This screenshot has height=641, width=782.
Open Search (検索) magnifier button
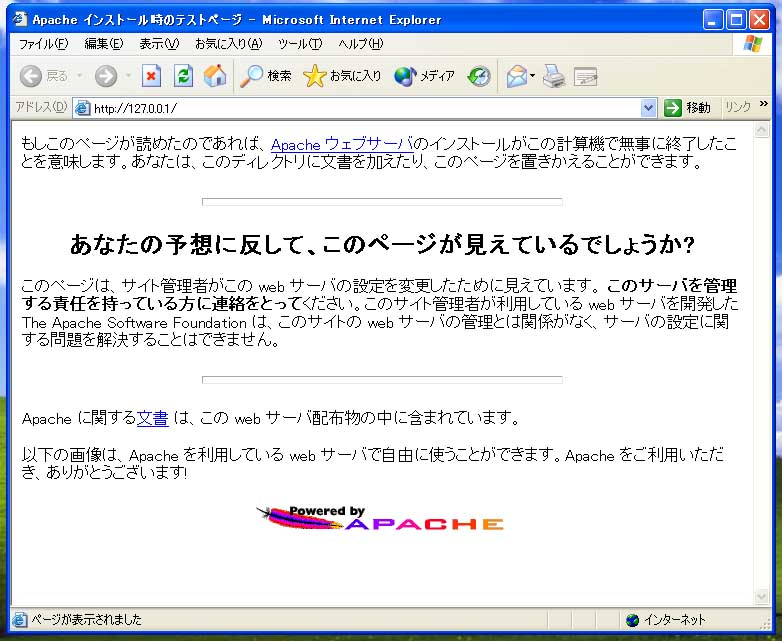[x=265, y=76]
